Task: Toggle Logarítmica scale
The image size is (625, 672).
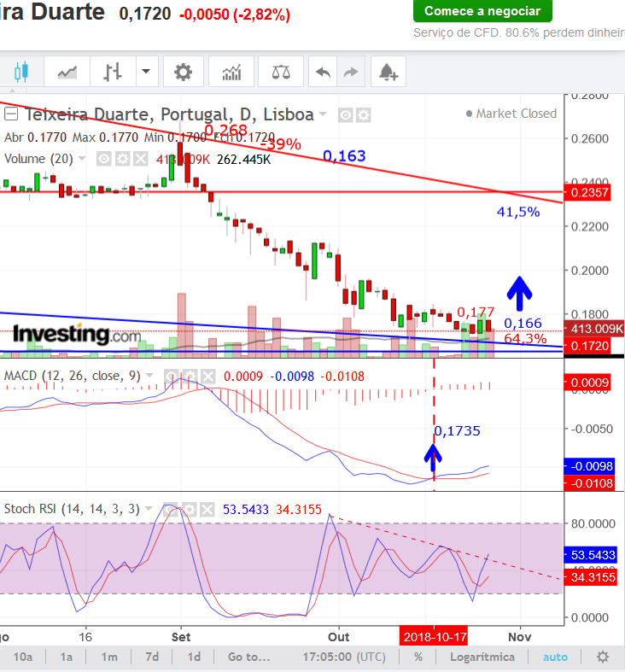Action: [x=482, y=657]
